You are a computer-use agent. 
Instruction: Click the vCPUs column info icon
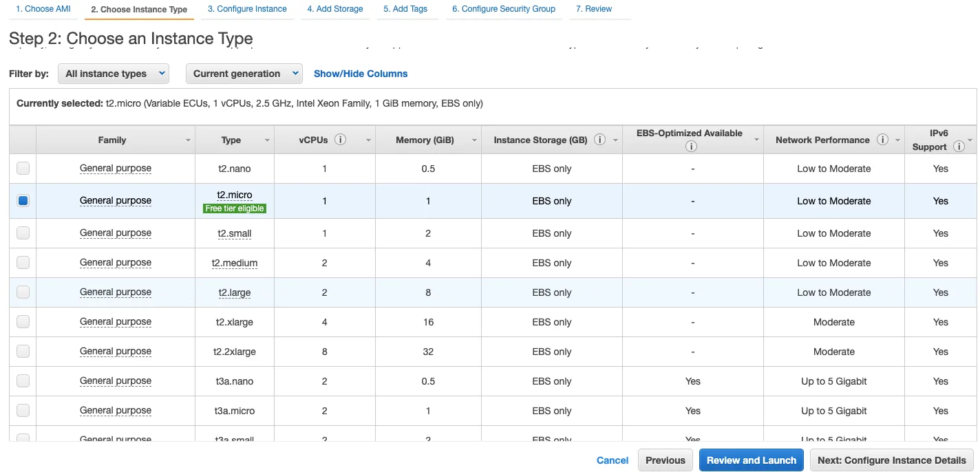point(340,140)
